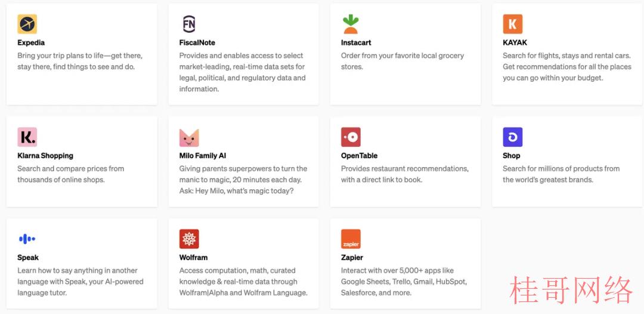Image resolution: width=644 pixels, height=314 pixels.
Task: Open the Instacart plugin title
Action: point(356,43)
